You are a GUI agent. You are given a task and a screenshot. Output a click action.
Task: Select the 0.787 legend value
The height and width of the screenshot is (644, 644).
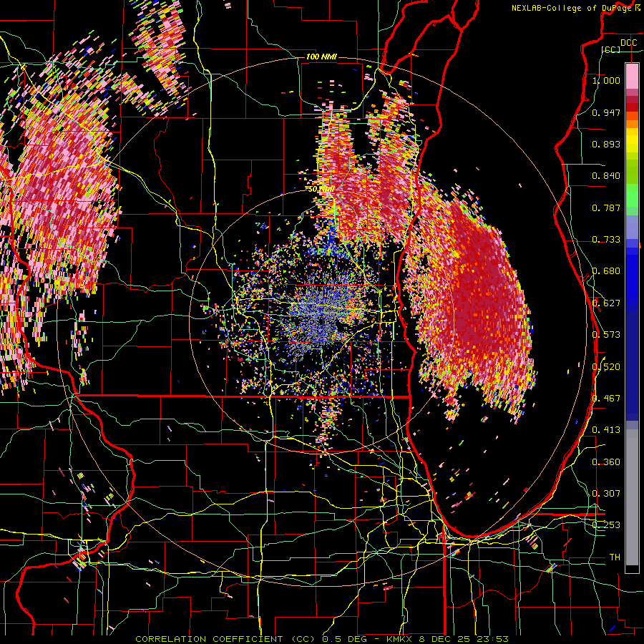pyautogui.click(x=606, y=208)
